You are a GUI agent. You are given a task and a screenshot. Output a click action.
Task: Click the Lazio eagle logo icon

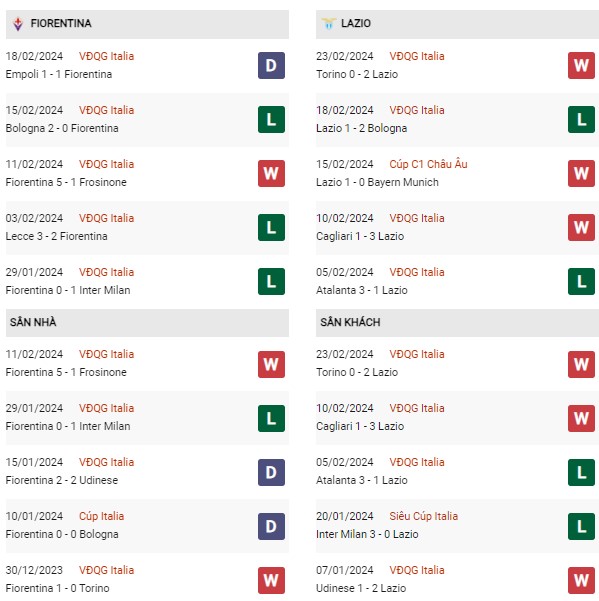[328, 23]
